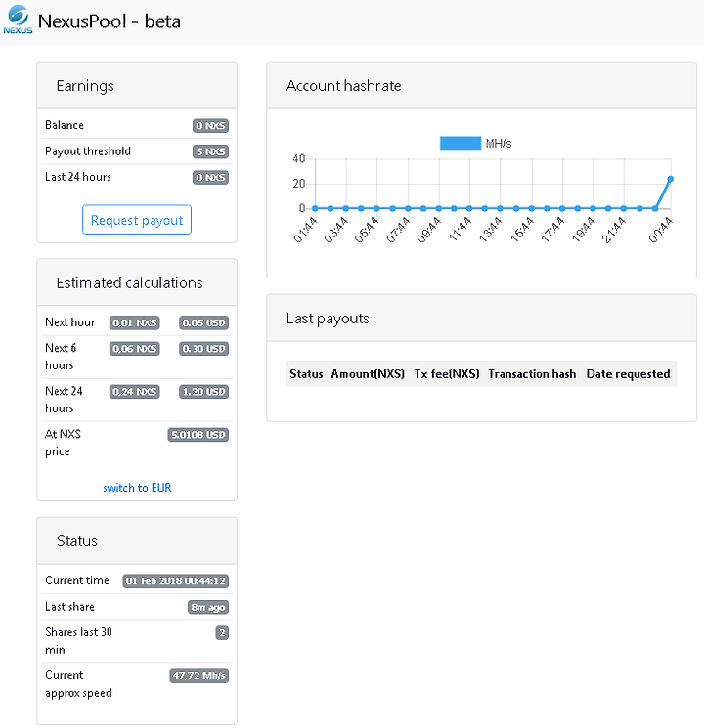Click the 47.72 Mh/s speed badge

click(198, 676)
